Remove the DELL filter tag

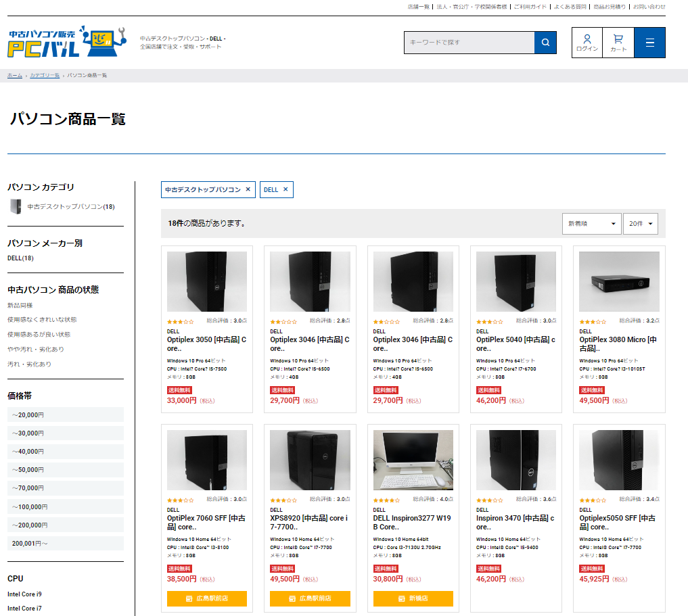pyautogui.click(x=285, y=189)
